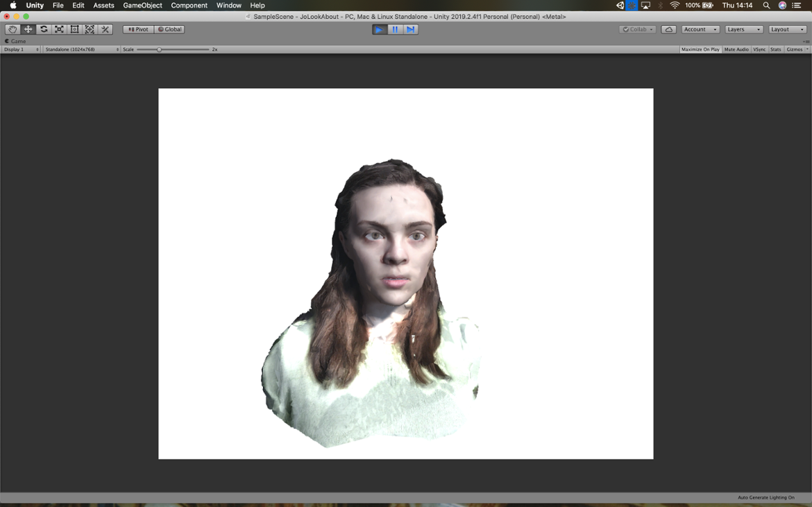Screen dimensions: 812x507
Task: Toggle the Pivot handle position button
Action: point(138,29)
